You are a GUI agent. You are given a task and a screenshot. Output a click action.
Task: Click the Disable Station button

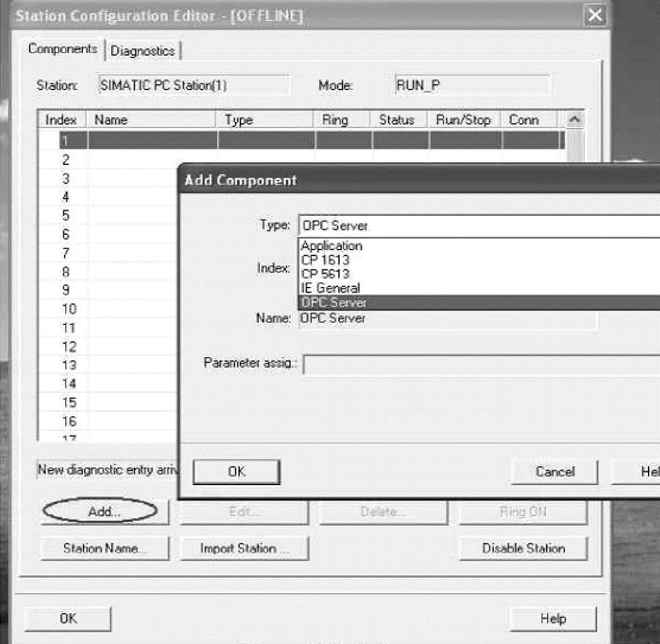pos(523,548)
